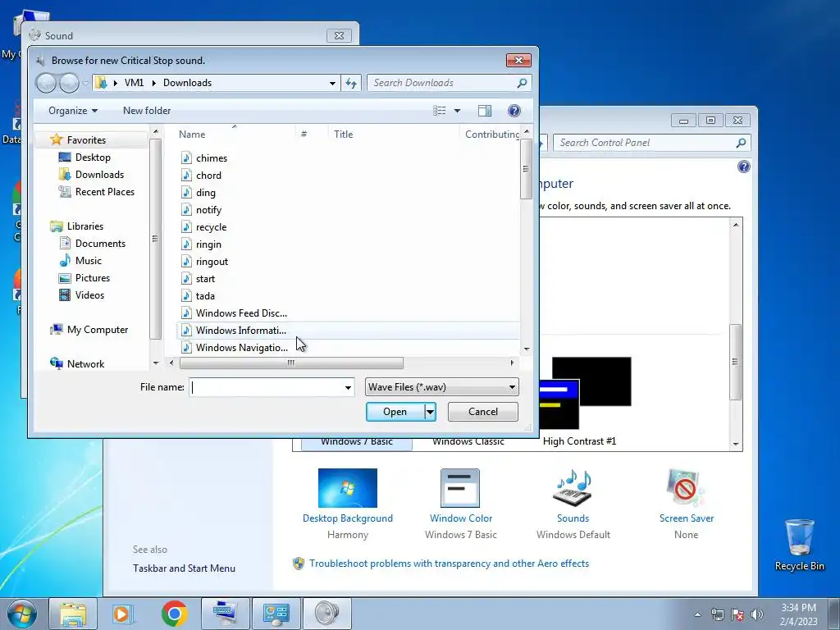Click the horizontal scrollbar in file list

tap(291, 363)
